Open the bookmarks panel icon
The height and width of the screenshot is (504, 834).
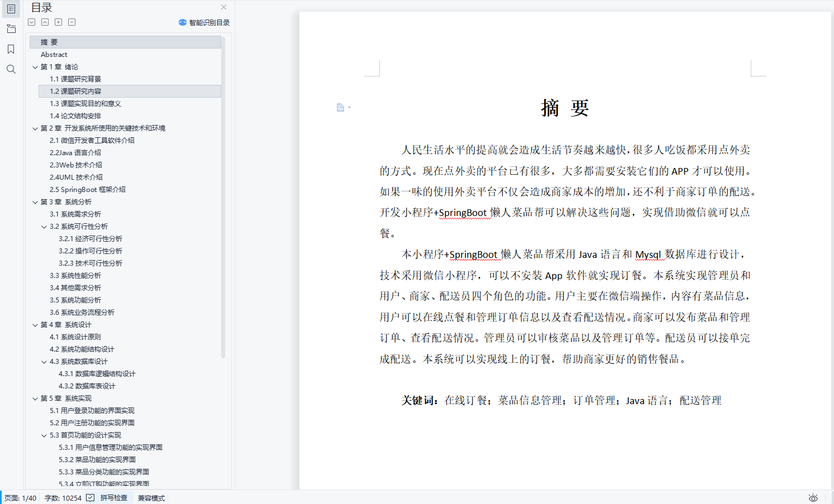click(11, 49)
